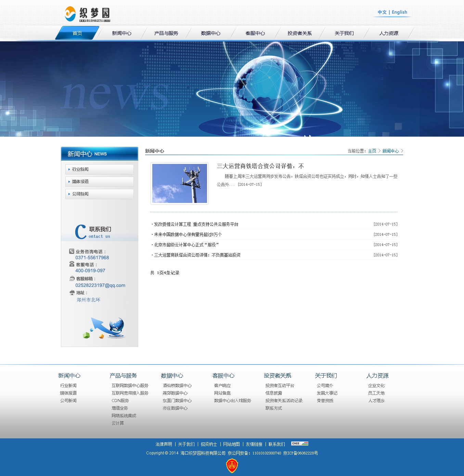Open 网站地图 in the bottom bar
This screenshot has height=476, width=464.
(231, 444)
